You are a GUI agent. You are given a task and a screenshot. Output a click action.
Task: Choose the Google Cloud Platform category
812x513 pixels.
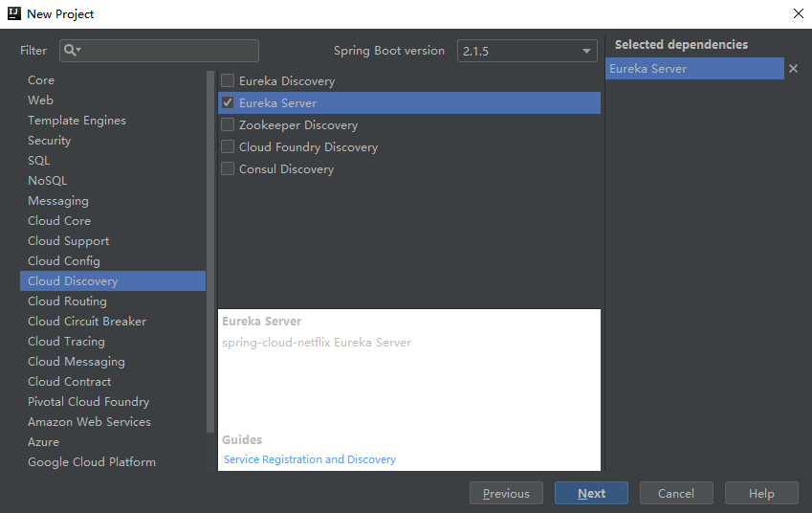click(113, 461)
